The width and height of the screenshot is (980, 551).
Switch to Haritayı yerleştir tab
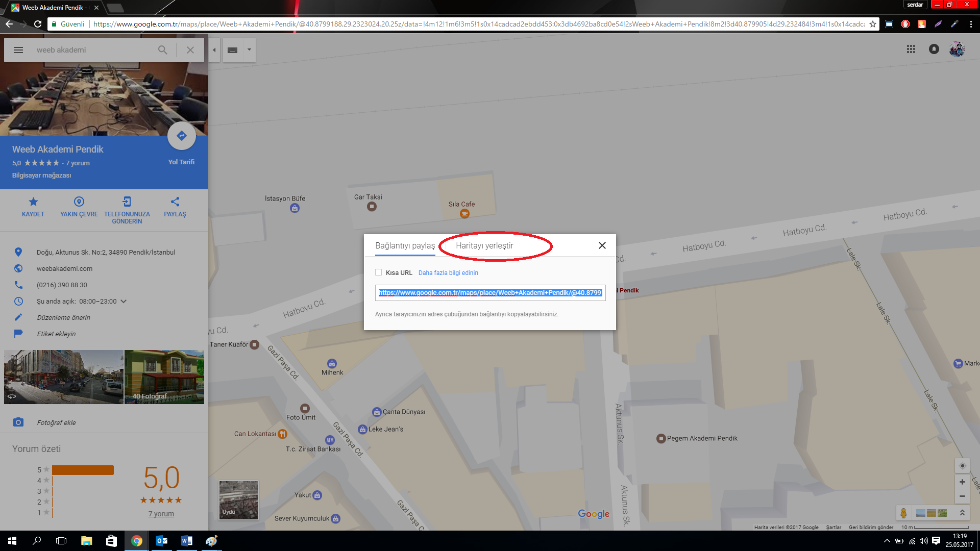click(485, 246)
